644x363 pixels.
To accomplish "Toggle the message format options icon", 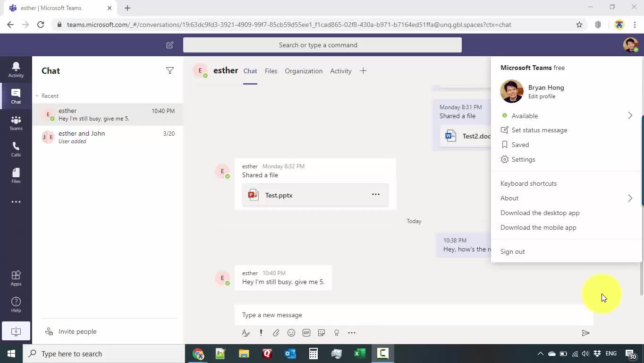I will 246,333.
